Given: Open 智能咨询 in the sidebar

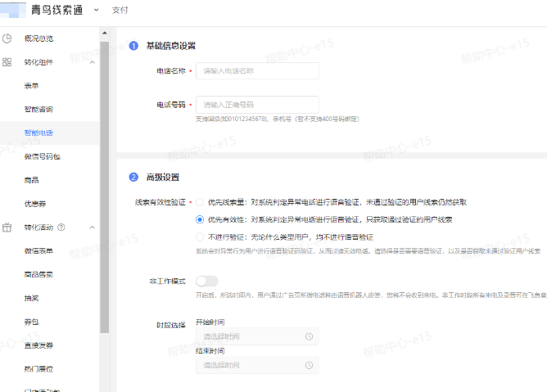Looking at the screenshot, I should pos(38,110).
